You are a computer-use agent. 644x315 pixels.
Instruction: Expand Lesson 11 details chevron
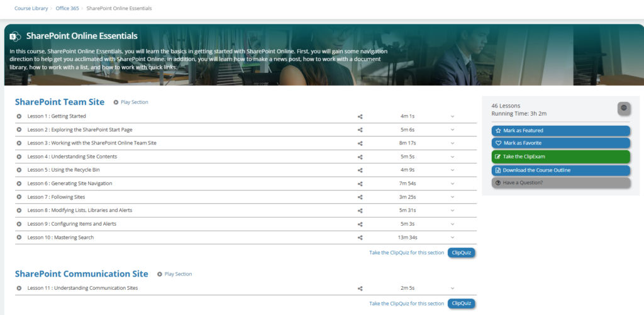click(453, 289)
